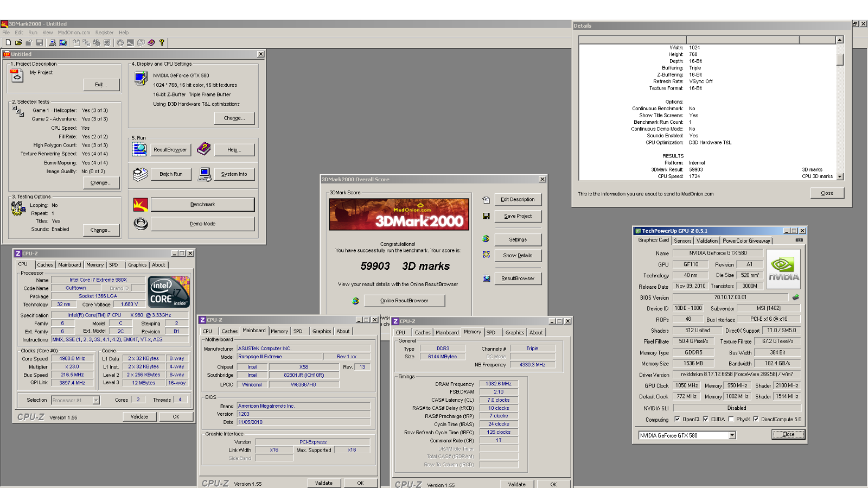Click the Details list scroll-down arrow
The width and height of the screenshot is (868, 488).
point(840,176)
